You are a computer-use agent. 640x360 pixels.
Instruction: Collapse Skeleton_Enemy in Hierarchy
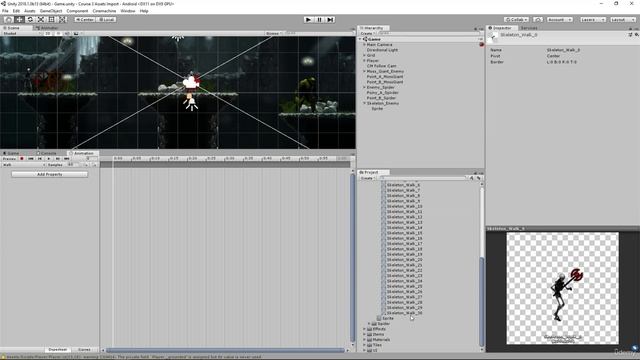tap(364, 103)
